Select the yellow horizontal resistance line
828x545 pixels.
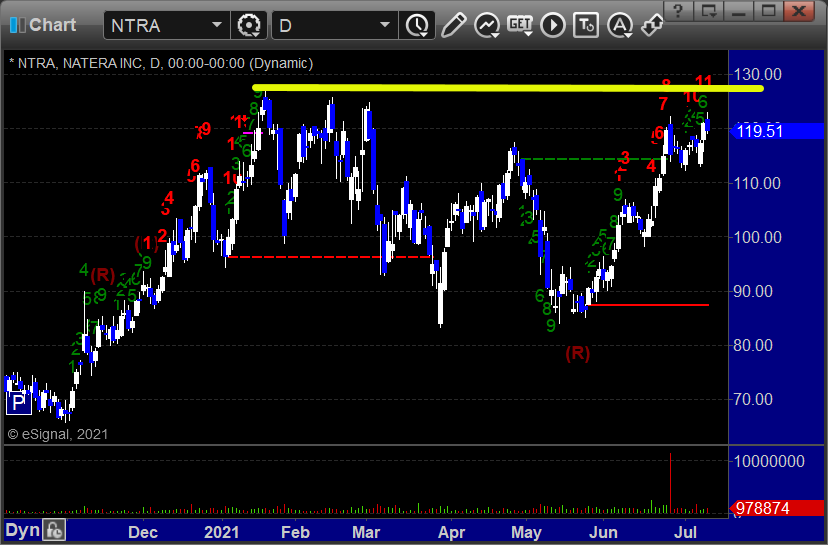[500, 89]
